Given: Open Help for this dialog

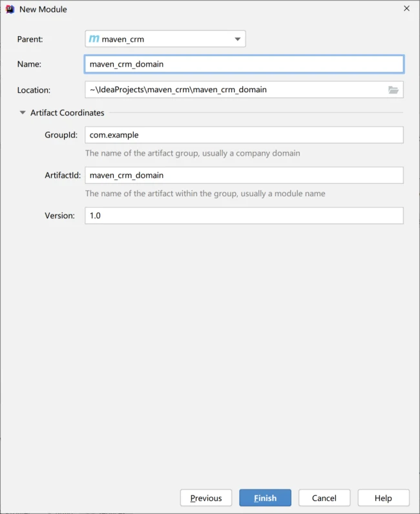Looking at the screenshot, I should point(383,498).
